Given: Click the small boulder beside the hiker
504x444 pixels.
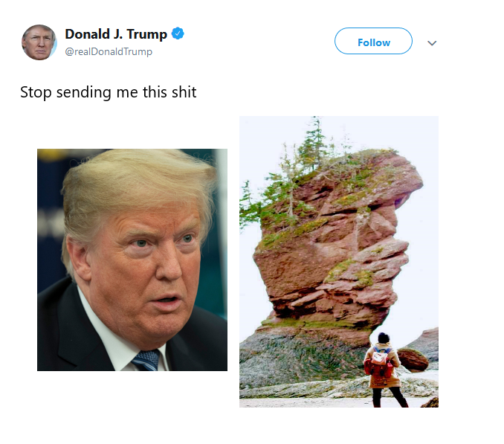Looking at the screenshot, I should (413, 360).
